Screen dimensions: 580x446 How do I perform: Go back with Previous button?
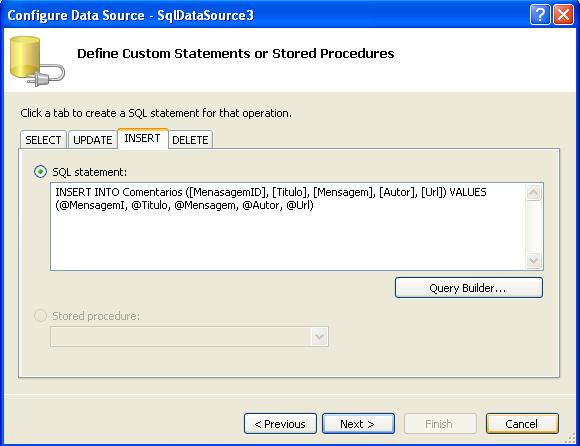[280, 423]
